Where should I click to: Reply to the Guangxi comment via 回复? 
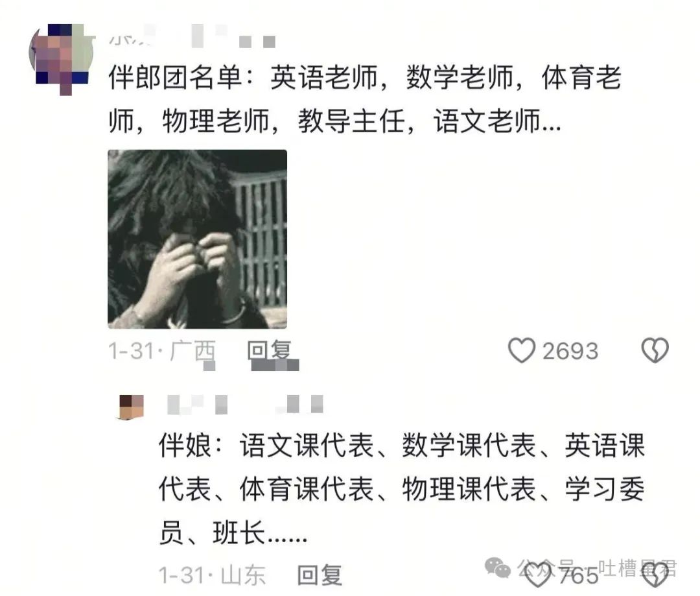[x=270, y=351]
